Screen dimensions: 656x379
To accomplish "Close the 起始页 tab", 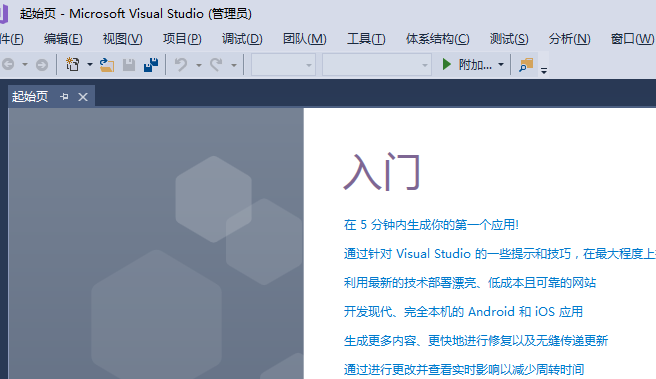I will click(x=83, y=97).
